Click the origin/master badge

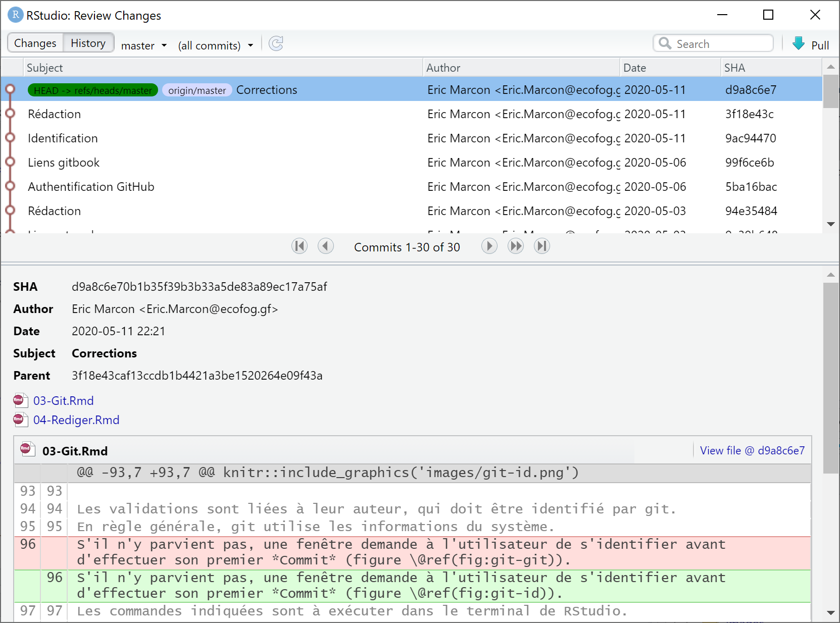(197, 90)
